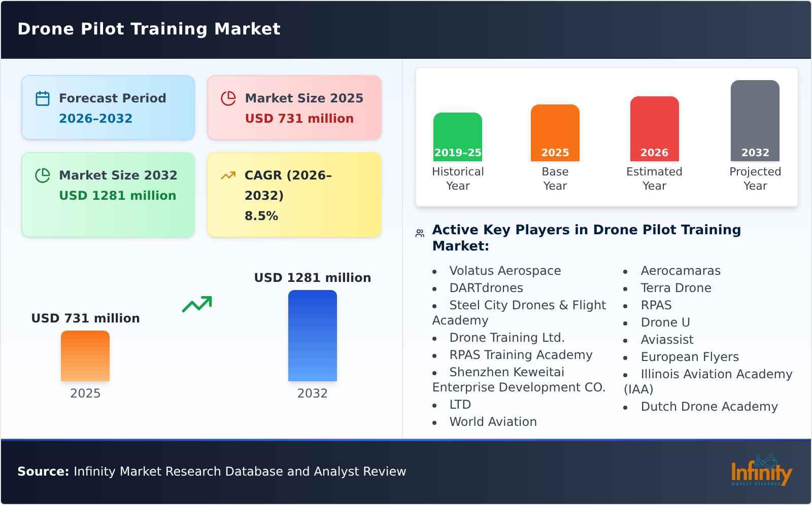
Task: Select the Infinity Market Research logo
Action: point(761,472)
